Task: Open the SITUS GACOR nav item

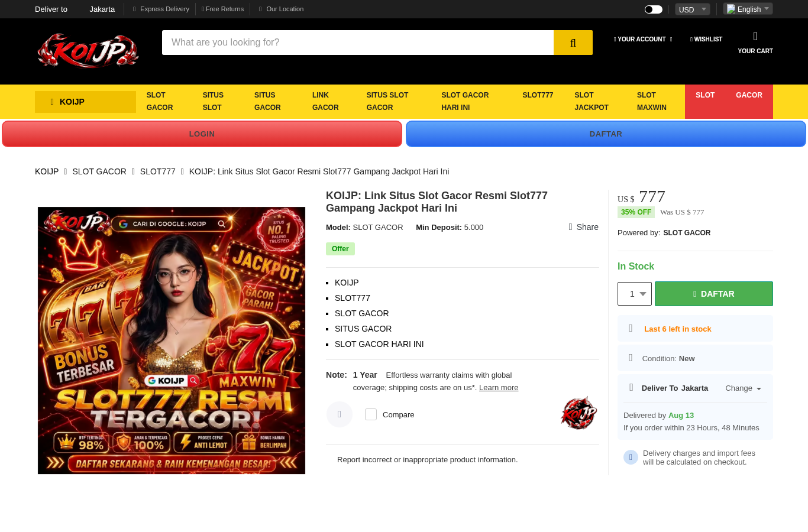Action: coord(267,102)
